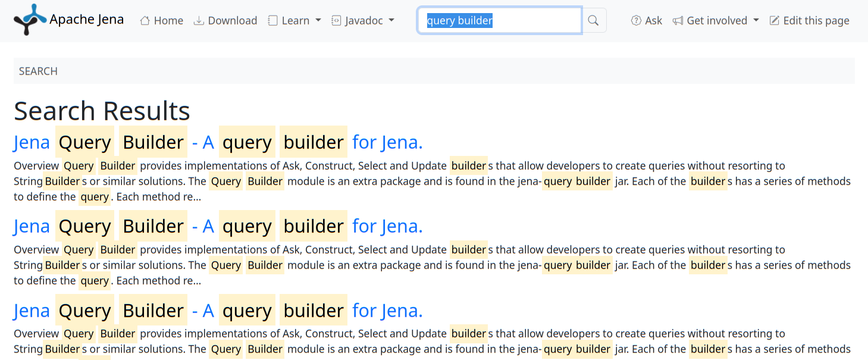Click the Apache Jena brand text
This screenshot has width=868, height=360.
point(87,19)
